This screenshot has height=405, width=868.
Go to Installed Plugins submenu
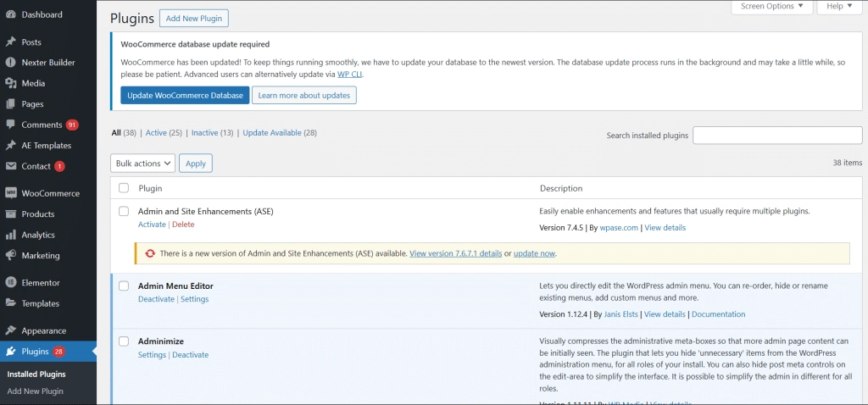36,374
